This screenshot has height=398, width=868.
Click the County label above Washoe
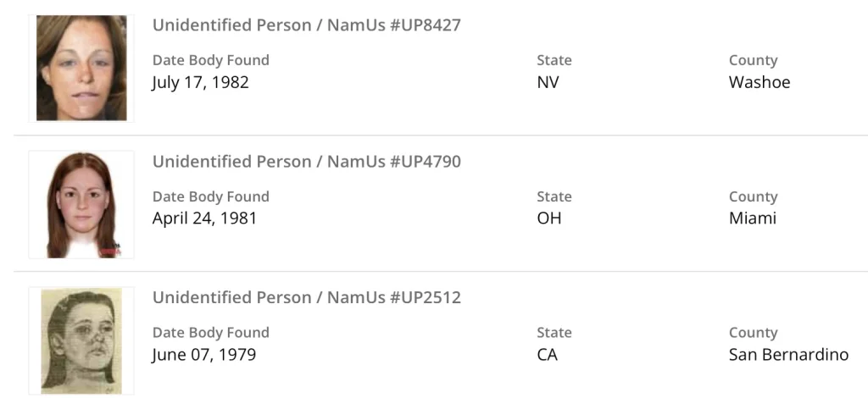(x=753, y=60)
